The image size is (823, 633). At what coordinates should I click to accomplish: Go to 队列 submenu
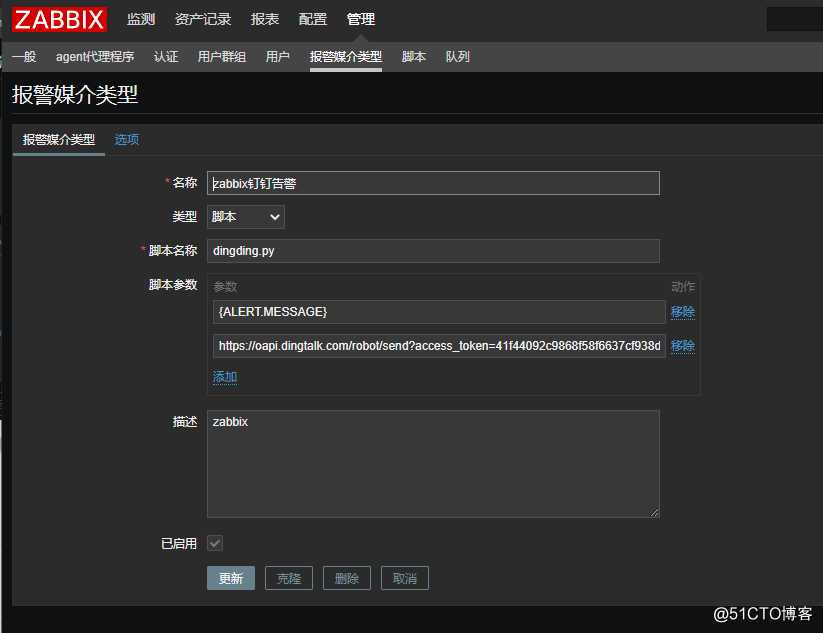[458, 57]
